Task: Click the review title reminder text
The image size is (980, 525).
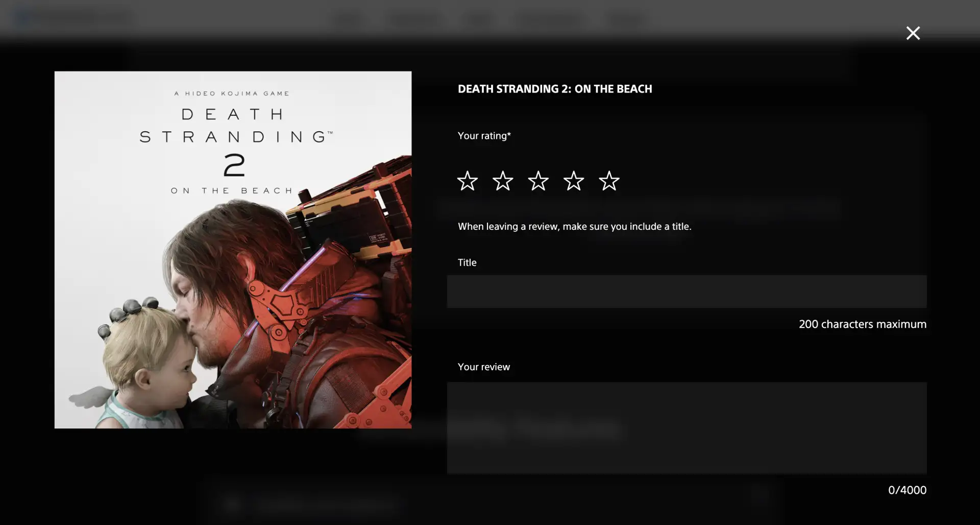Action: [x=575, y=226]
